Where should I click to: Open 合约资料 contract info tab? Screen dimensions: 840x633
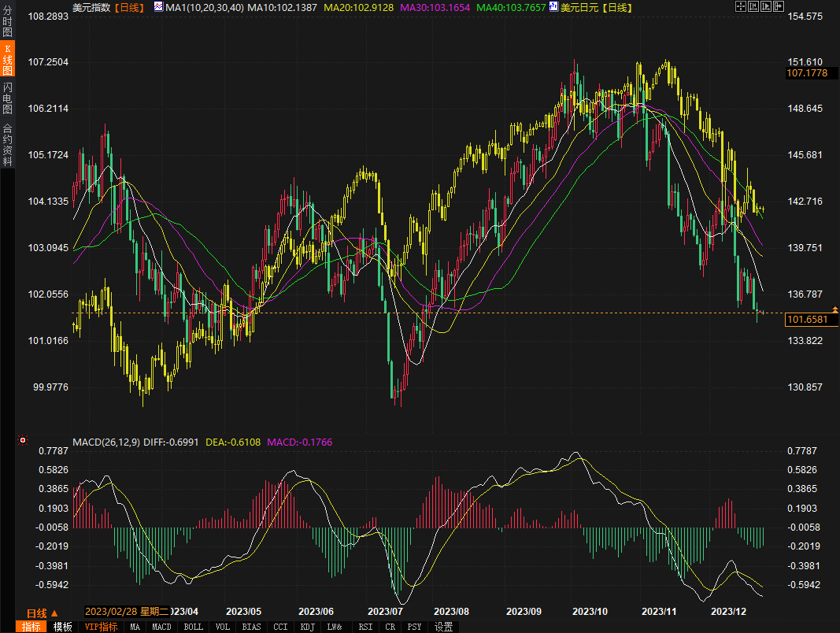tap(7, 144)
